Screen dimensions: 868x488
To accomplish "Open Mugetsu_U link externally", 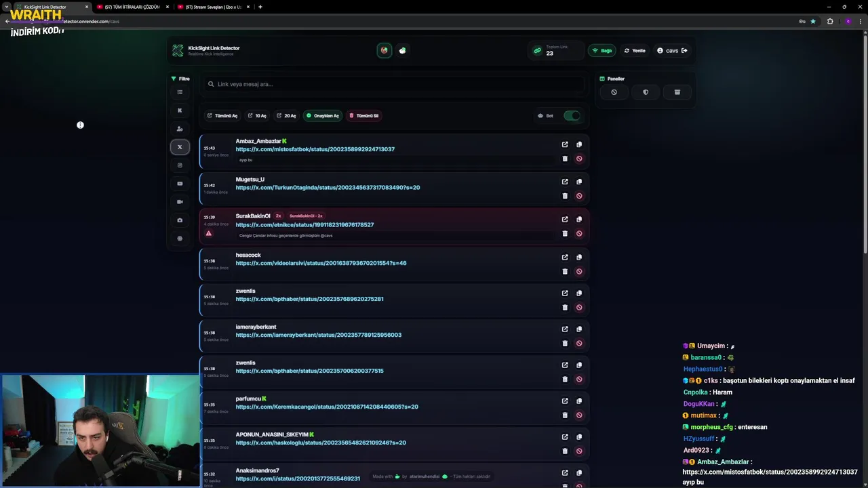I will (565, 182).
